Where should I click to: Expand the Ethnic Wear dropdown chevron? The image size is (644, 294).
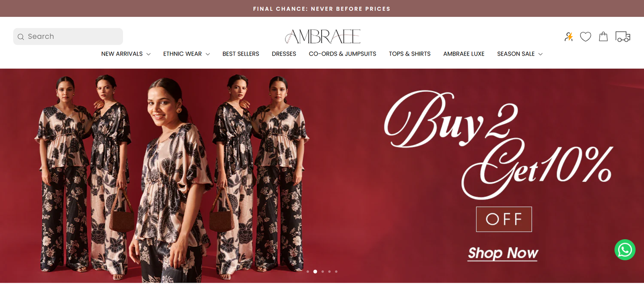[208, 54]
